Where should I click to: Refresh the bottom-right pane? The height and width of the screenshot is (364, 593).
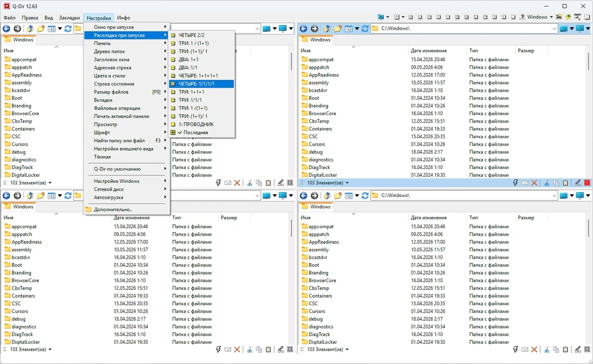tap(365, 196)
